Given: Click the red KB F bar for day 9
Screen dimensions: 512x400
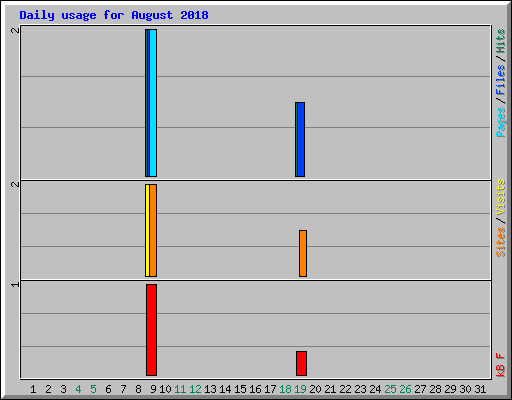Looking at the screenshot, I should [151, 330].
